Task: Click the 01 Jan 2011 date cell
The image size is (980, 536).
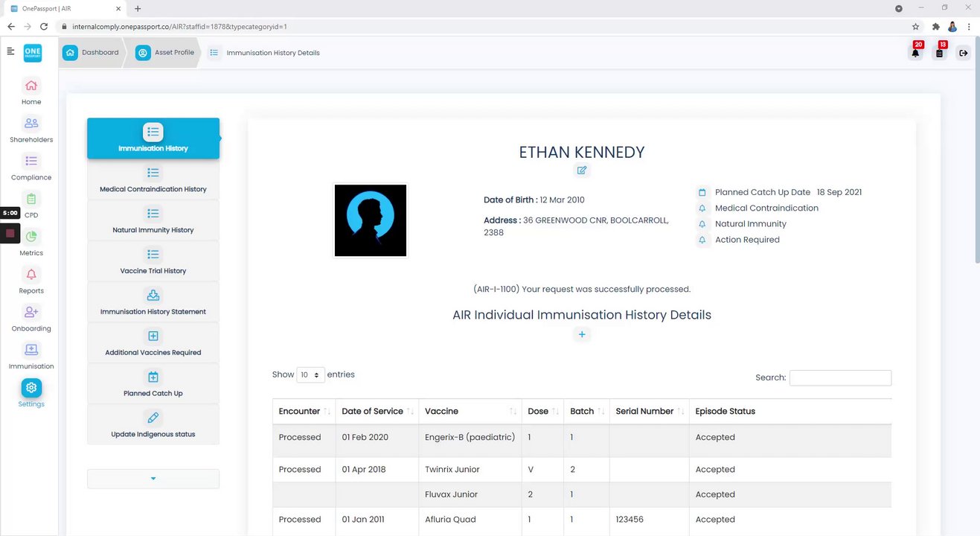Action: pos(377,520)
